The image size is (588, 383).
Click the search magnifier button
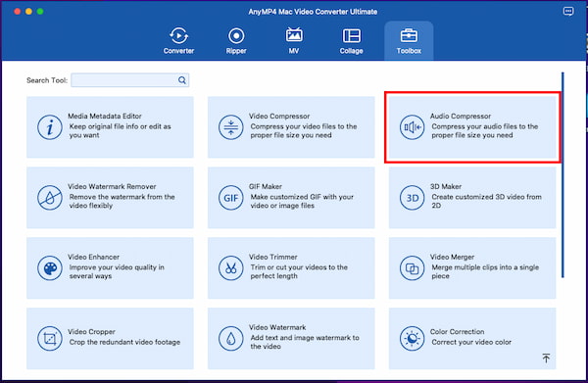pyautogui.click(x=182, y=80)
